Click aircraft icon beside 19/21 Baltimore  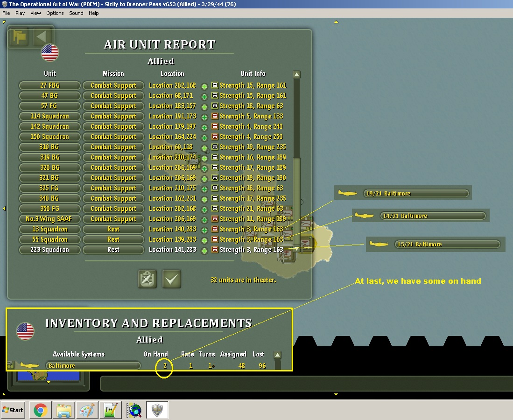click(347, 193)
